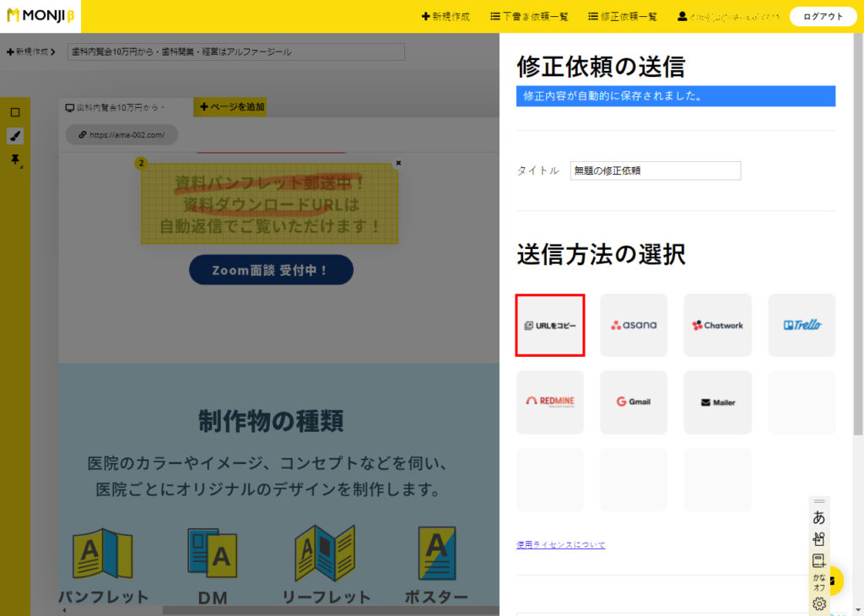Select the Mailer sending option

point(717,402)
